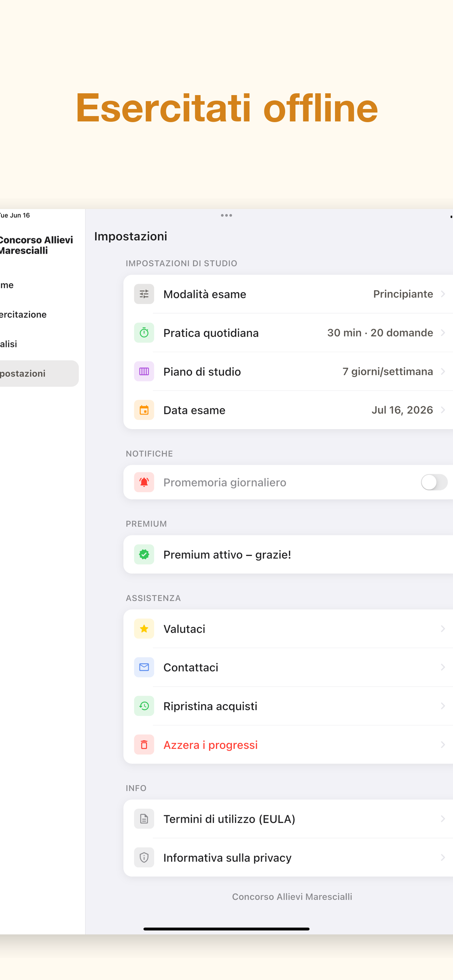
Task: Open the Azzera i progressi row chevron
Action: pyautogui.click(x=443, y=745)
